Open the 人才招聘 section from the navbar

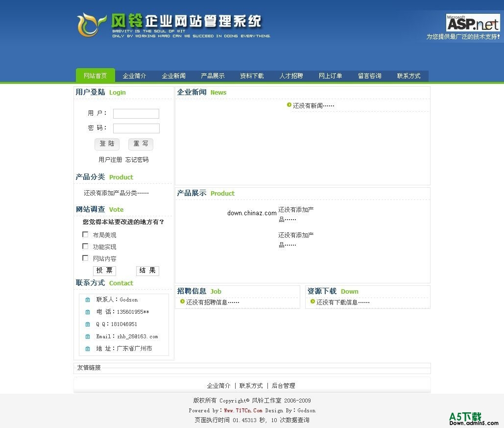tap(291, 76)
